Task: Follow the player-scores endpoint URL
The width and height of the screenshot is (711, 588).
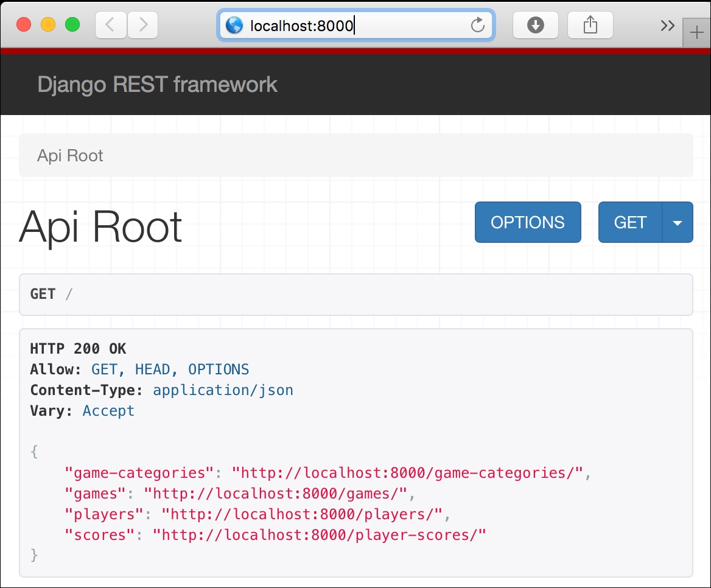Action: click(319, 535)
